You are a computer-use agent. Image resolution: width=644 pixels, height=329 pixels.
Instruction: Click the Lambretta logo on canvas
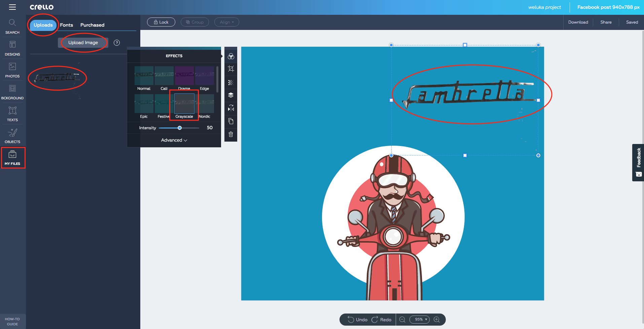[x=469, y=94]
